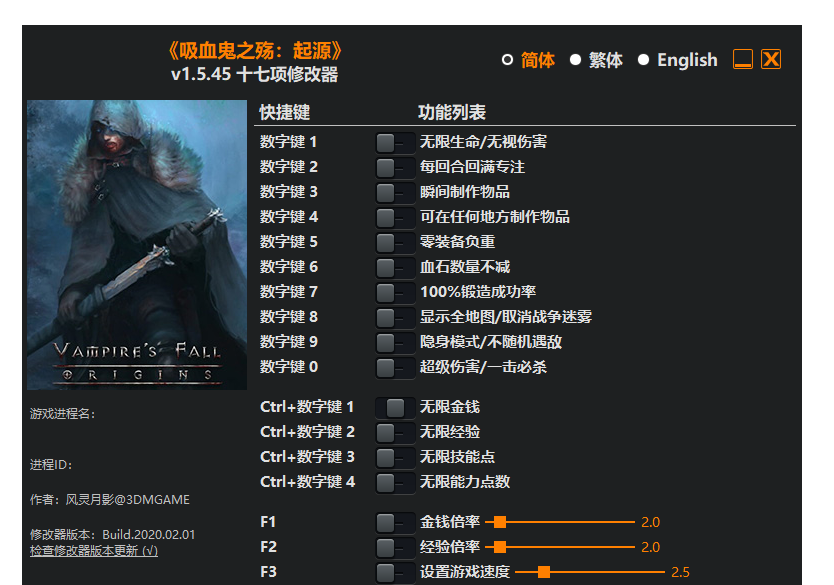The width and height of the screenshot is (834, 585).
Task: Click the Ctrl+数字键 4 hotkey label
Action: pos(307,482)
